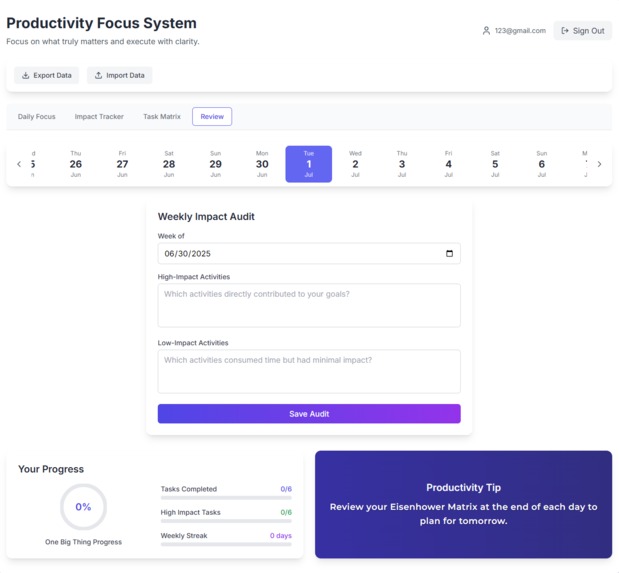The width and height of the screenshot is (619, 573).
Task: Advance the date strip with right chevron
Action: point(599,164)
